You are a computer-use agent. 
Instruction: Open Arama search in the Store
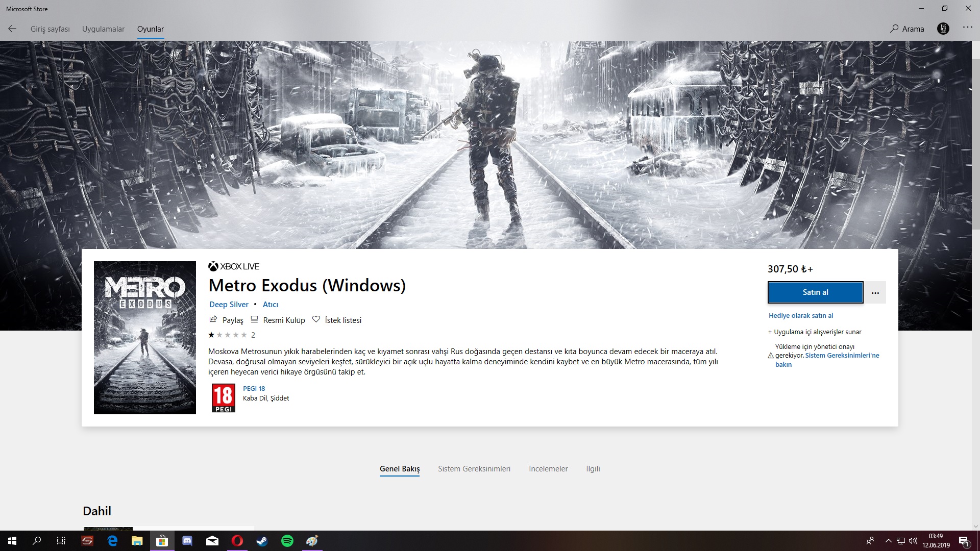click(x=907, y=29)
